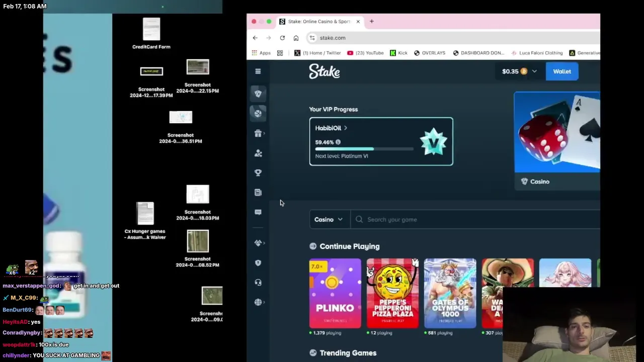Click 'Next level: Platinum VI' text
This screenshot has height=362, width=644.
click(x=342, y=156)
